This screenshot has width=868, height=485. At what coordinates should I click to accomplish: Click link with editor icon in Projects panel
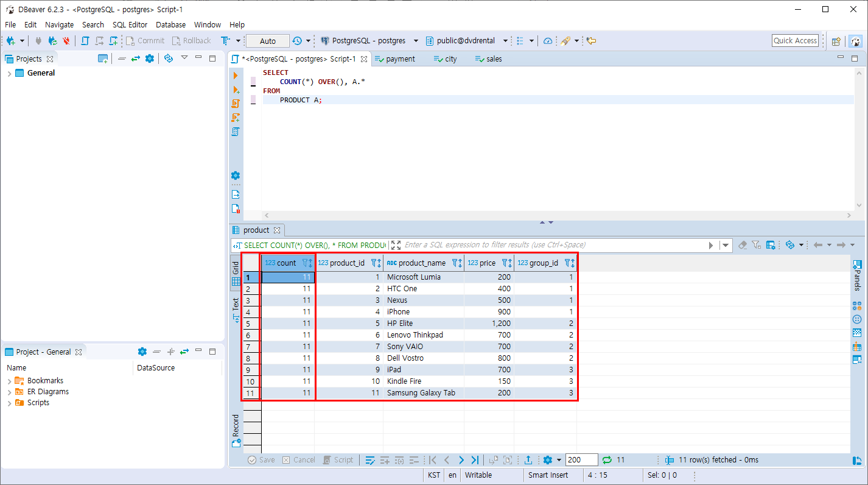pos(135,58)
